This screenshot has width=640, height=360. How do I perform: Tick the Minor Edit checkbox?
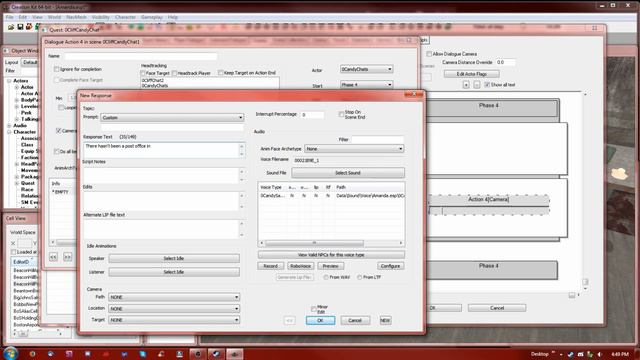(x=313, y=309)
